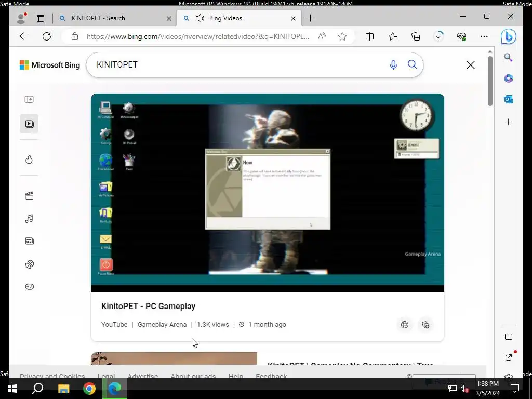Open Read Aloud in address bar
The width and height of the screenshot is (532, 399).
point(322,36)
